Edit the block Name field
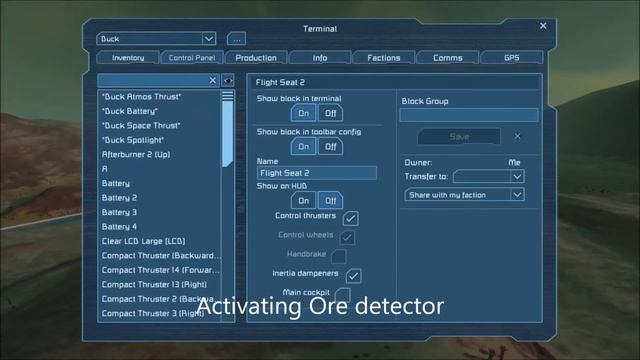 click(317, 173)
